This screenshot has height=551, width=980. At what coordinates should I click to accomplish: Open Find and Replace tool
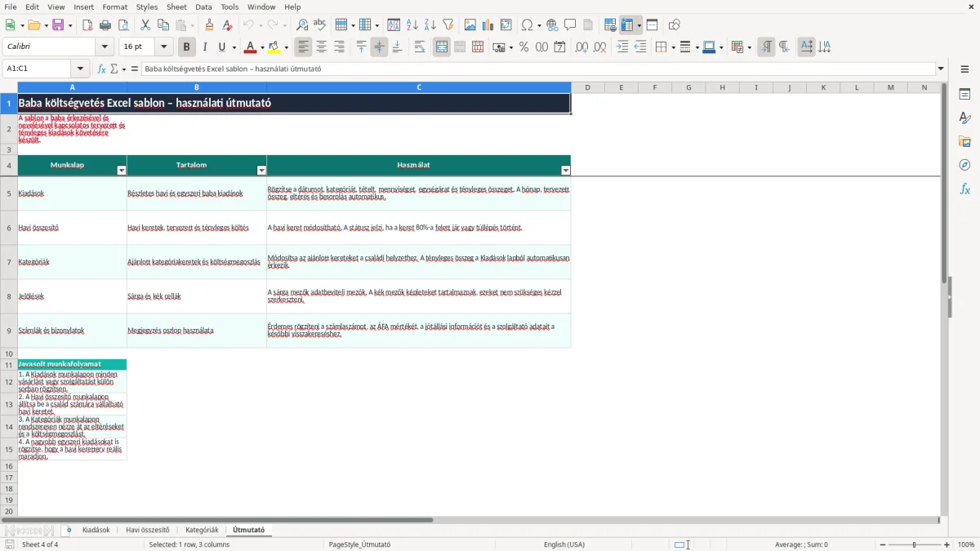point(302,25)
